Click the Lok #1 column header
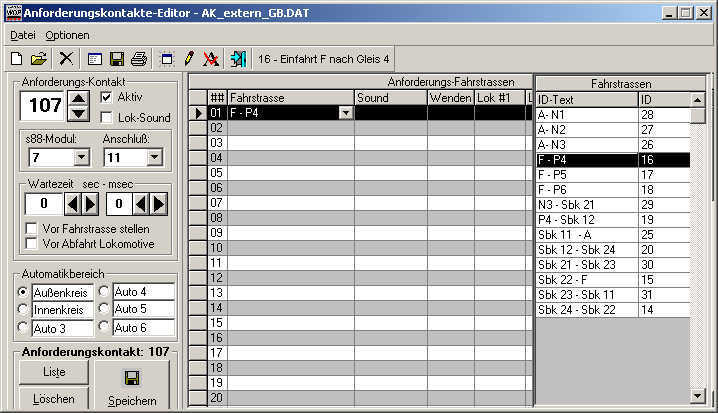 coord(500,98)
